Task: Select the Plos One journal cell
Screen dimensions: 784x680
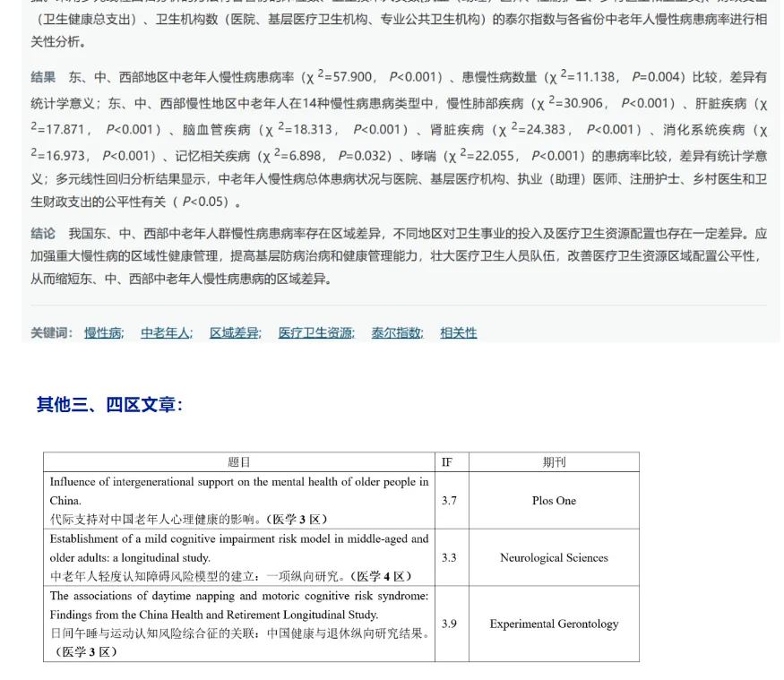Action: [554, 501]
